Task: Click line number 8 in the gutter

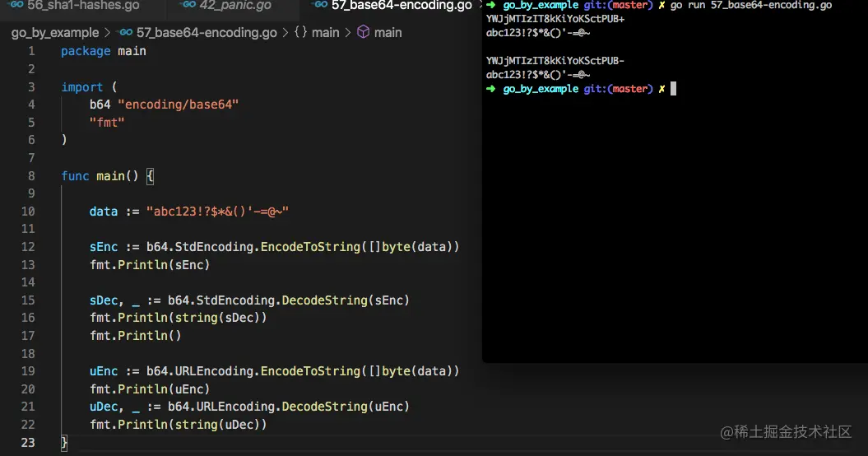Action: pos(31,176)
